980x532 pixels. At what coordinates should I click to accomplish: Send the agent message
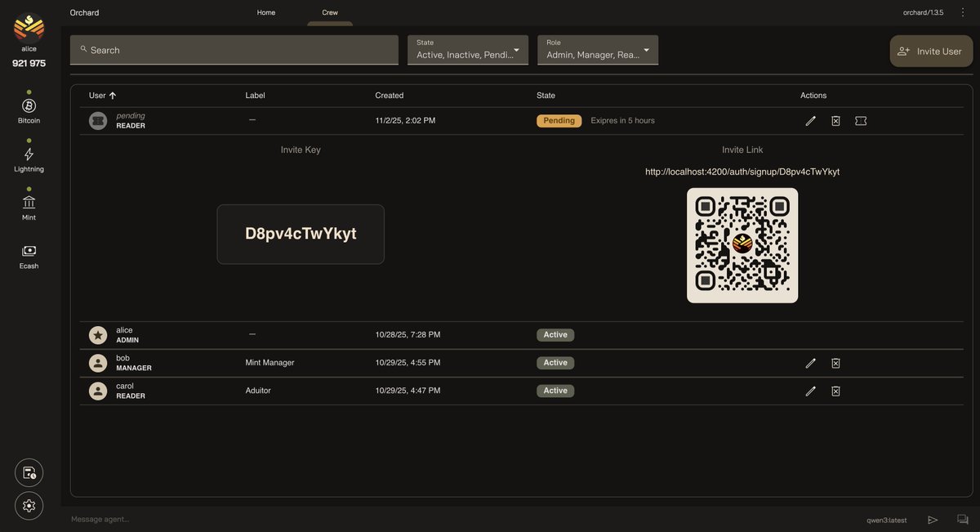pos(933,520)
